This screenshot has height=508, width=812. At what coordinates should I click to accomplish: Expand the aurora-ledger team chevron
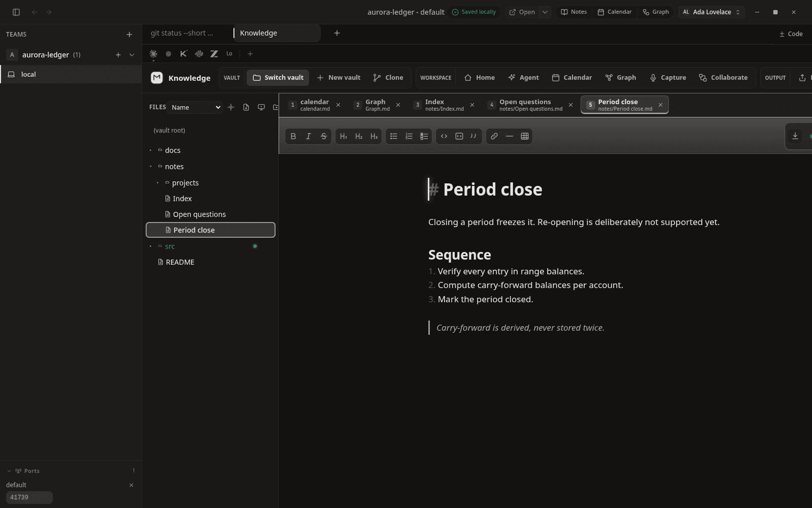pos(132,55)
